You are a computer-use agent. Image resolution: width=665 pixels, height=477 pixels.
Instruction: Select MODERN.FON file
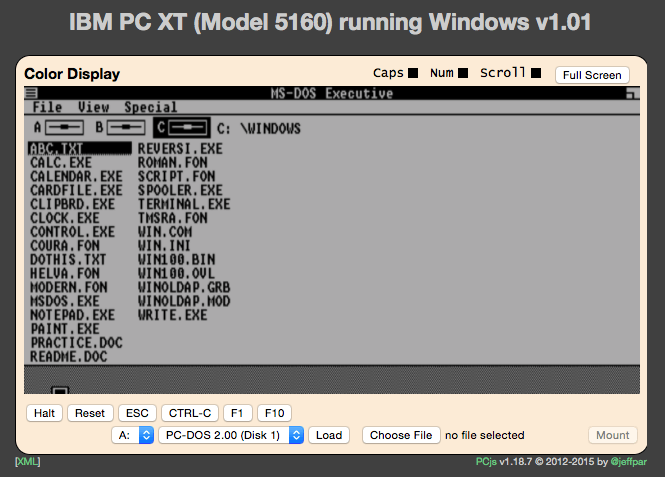tap(69, 287)
